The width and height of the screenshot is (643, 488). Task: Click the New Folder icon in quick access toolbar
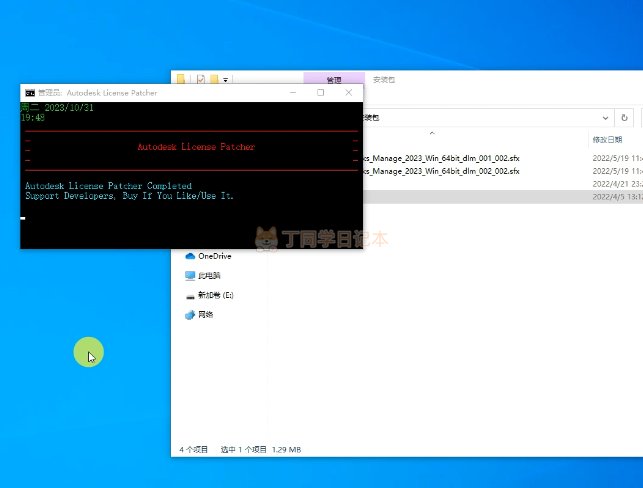(214, 79)
